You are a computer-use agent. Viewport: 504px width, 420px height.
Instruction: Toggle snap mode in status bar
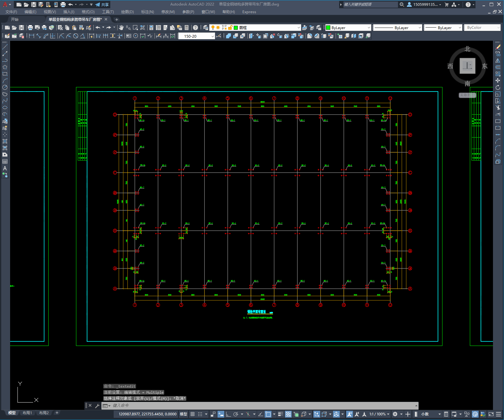[200, 414]
